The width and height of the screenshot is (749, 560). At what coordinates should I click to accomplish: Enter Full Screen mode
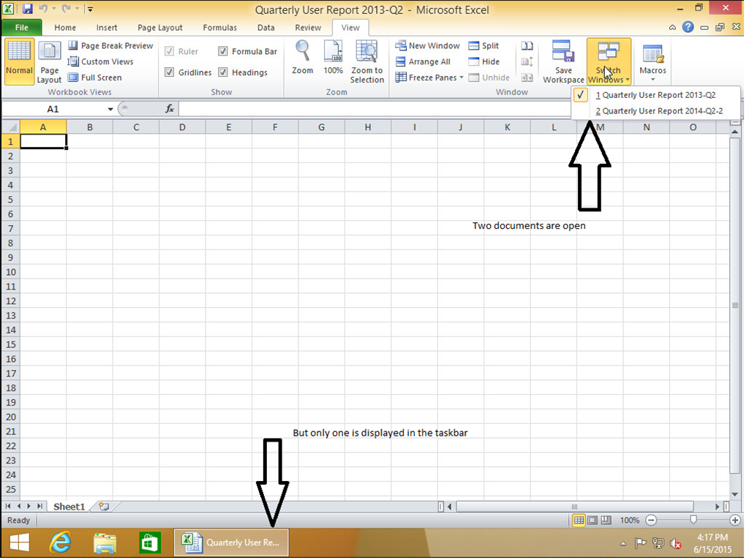tap(94, 77)
